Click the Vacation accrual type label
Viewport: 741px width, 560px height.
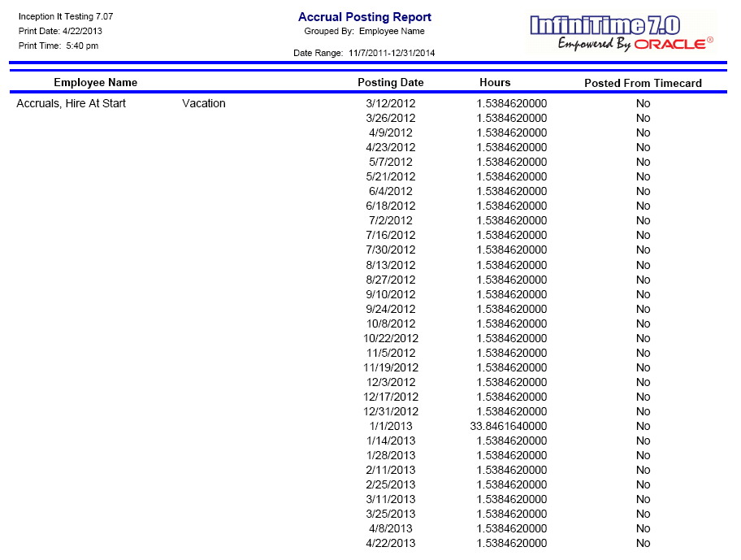(204, 103)
